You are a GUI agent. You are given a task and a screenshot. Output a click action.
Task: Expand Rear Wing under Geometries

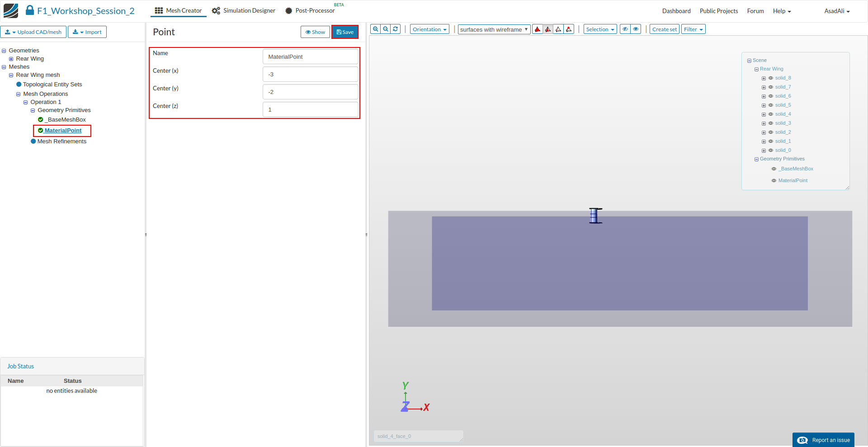[x=11, y=59]
